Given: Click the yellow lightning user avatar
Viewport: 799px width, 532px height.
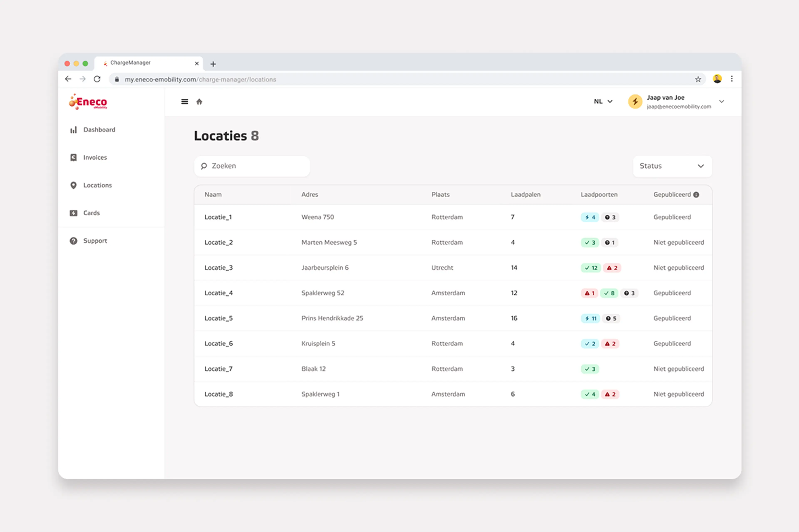Looking at the screenshot, I should pyautogui.click(x=635, y=101).
